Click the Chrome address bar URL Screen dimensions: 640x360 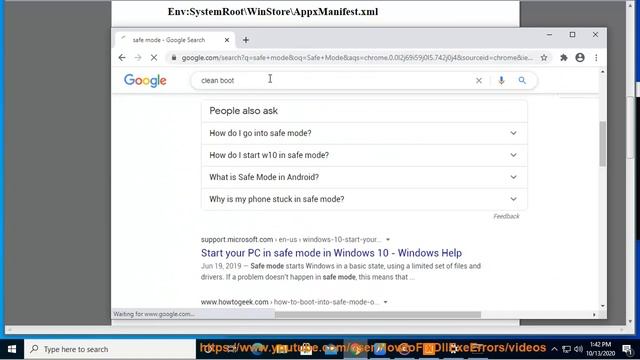point(357,58)
